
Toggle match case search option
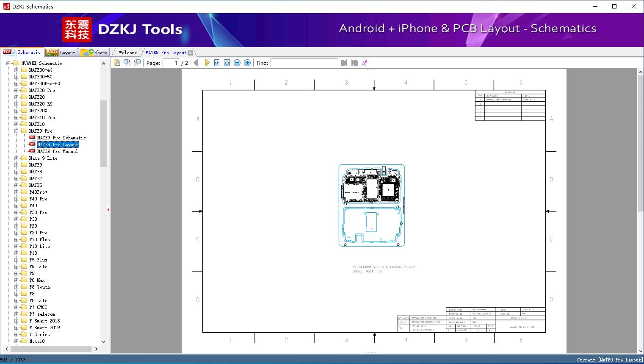click(x=365, y=63)
